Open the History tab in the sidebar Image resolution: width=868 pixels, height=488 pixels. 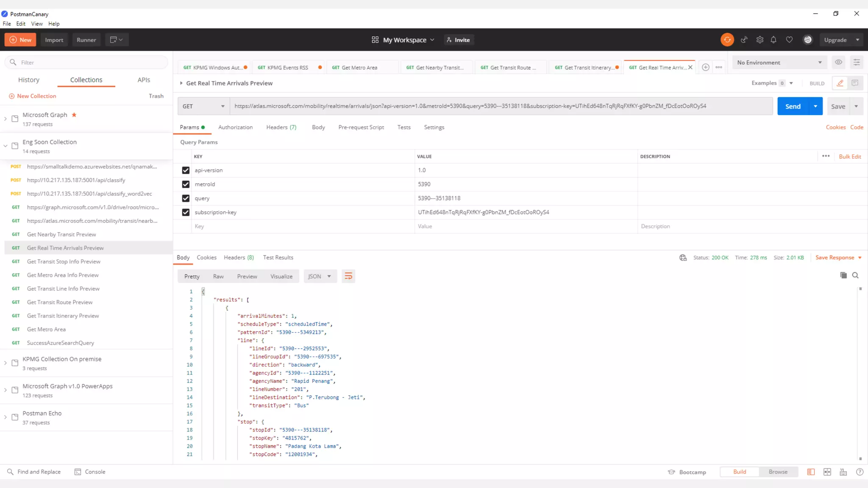coord(29,80)
